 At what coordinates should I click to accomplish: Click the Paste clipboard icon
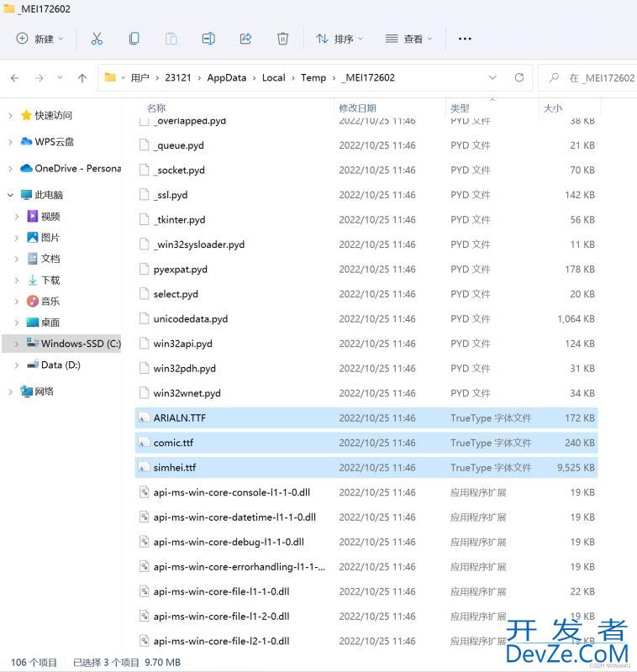point(171,39)
